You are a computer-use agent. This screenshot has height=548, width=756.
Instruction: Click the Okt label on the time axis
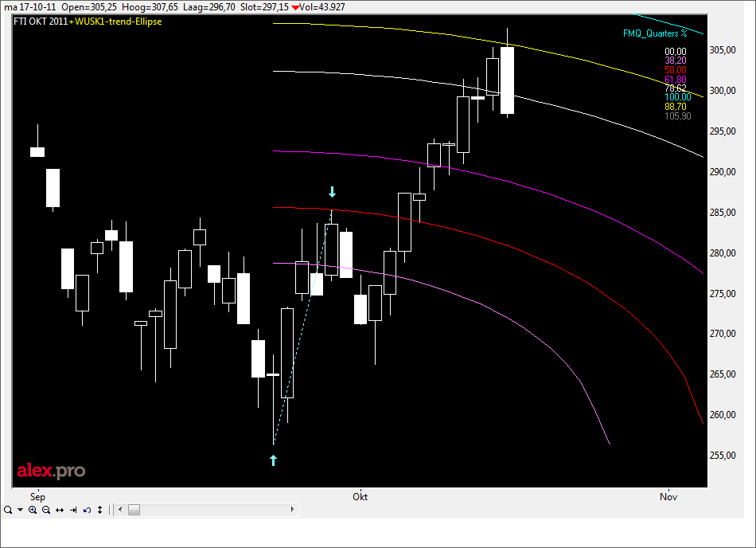(x=360, y=496)
